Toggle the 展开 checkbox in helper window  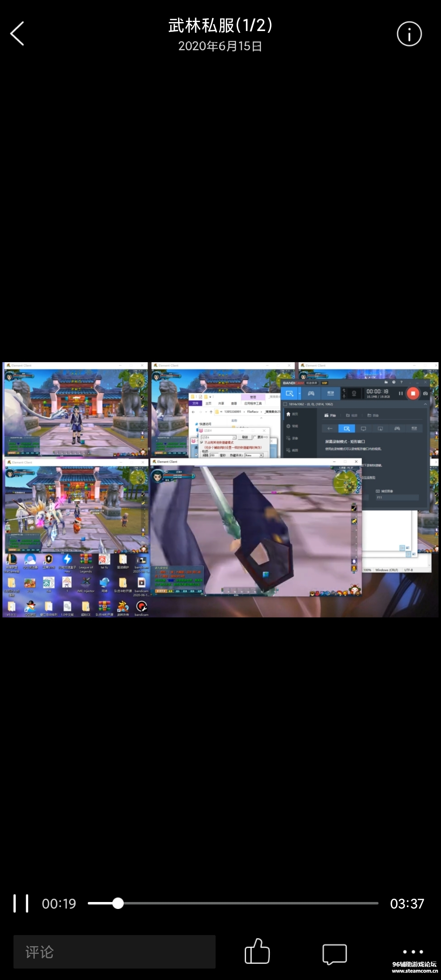point(255,437)
